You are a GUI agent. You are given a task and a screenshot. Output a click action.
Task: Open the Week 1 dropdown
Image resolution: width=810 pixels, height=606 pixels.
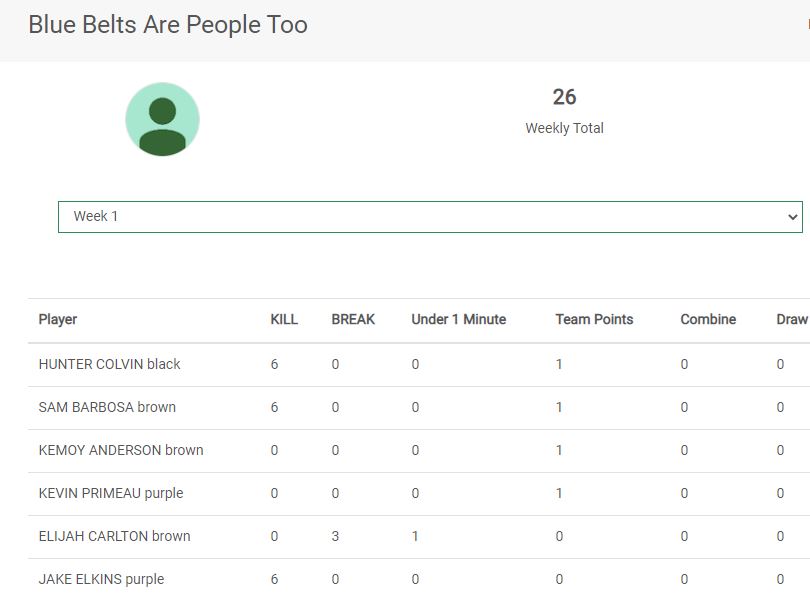click(x=430, y=217)
